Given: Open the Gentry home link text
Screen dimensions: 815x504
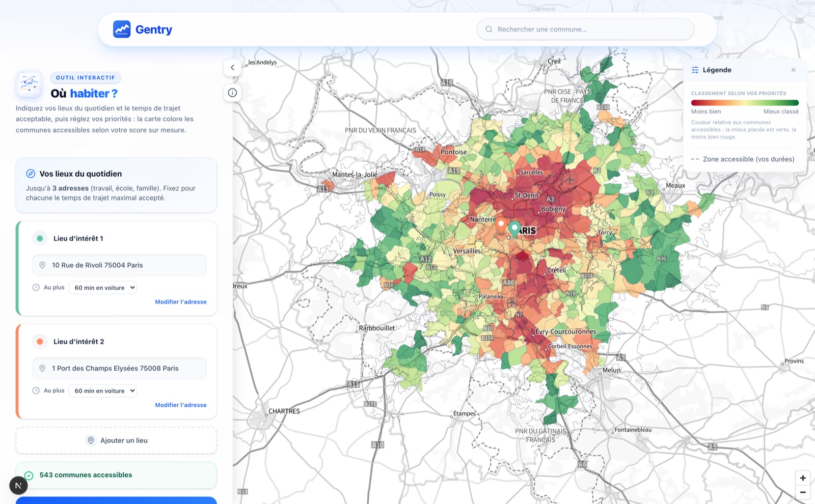Looking at the screenshot, I should tap(154, 30).
